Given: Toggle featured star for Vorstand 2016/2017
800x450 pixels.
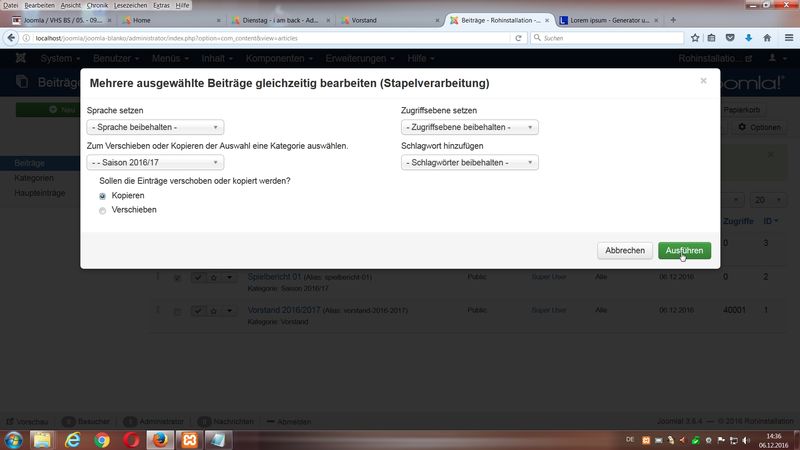Looking at the screenshot, I should [x=214, y=310].
